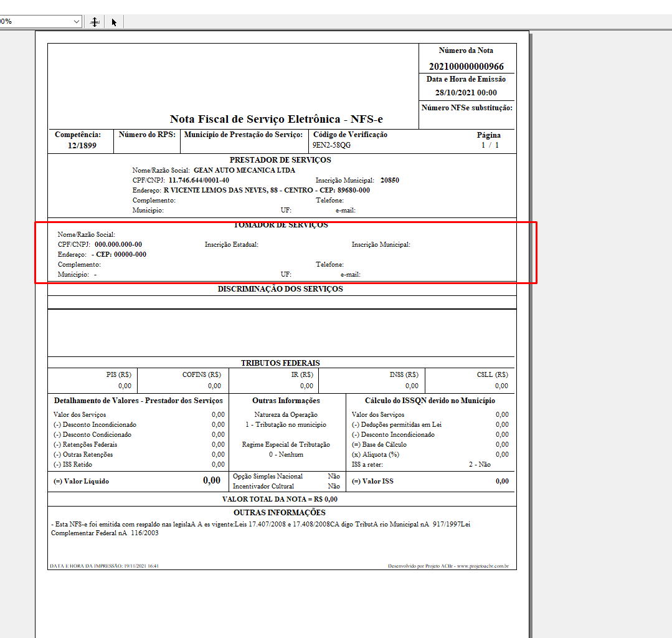Click 'Regime Especial de Tributação' label
Screen dimensions: 672x638
click(286, 445)
